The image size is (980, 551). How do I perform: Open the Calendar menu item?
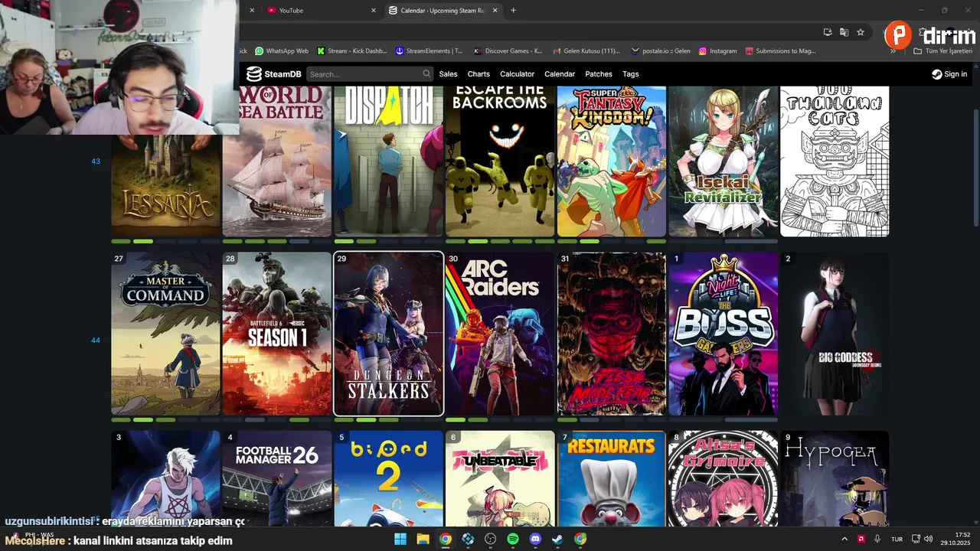[560, 74]
